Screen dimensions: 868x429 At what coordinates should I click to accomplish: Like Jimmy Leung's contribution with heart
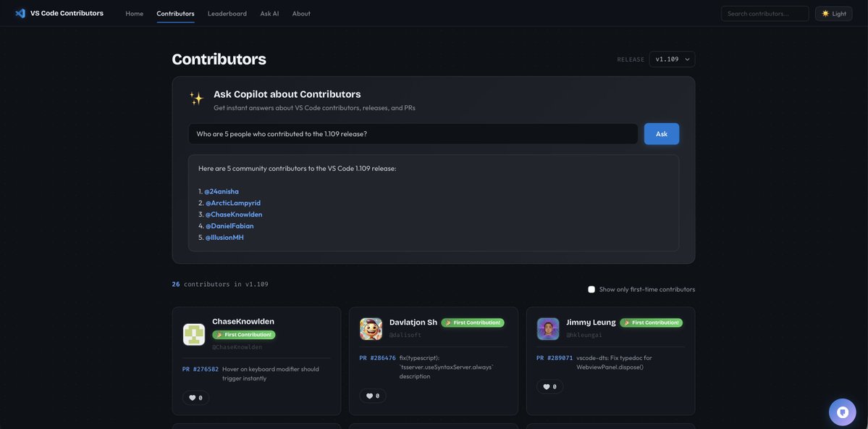549,387
